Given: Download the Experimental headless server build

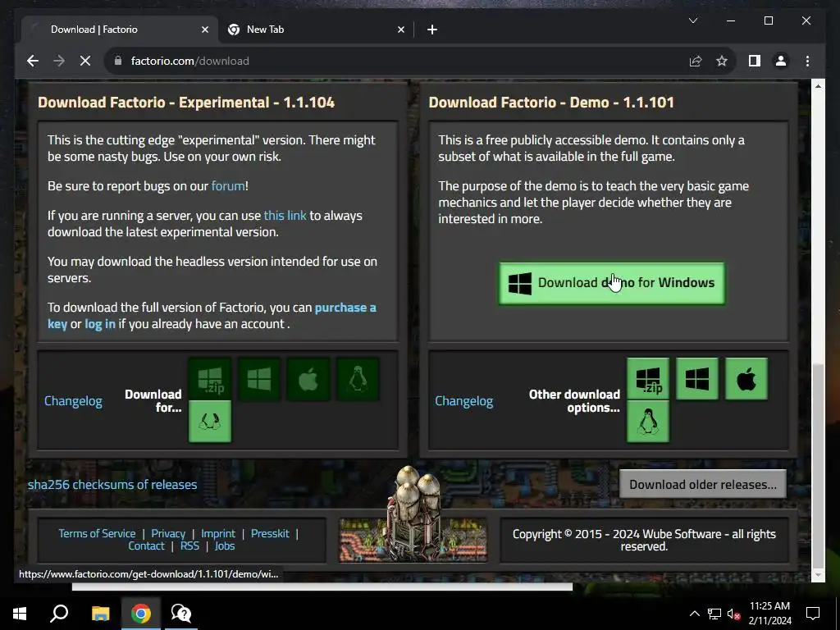Looking at the screenshot, I should [x=210, y=422].
